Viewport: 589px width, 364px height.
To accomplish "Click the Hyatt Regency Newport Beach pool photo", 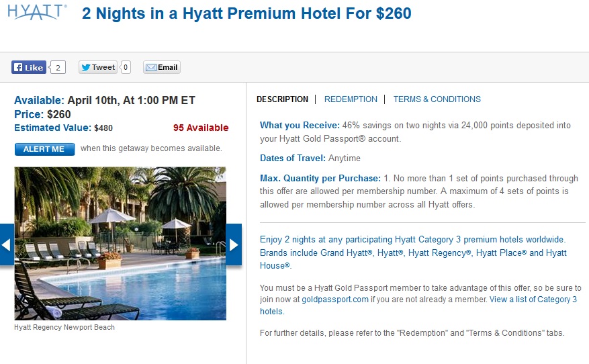I will click(120, 243).
